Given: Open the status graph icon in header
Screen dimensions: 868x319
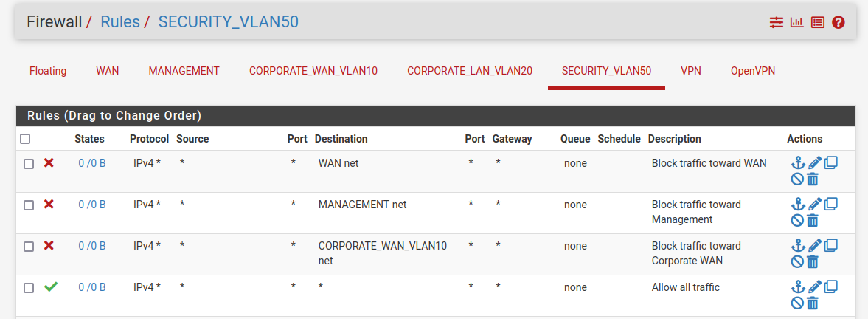Looking at the screenshot, I should tap(796, 22).
